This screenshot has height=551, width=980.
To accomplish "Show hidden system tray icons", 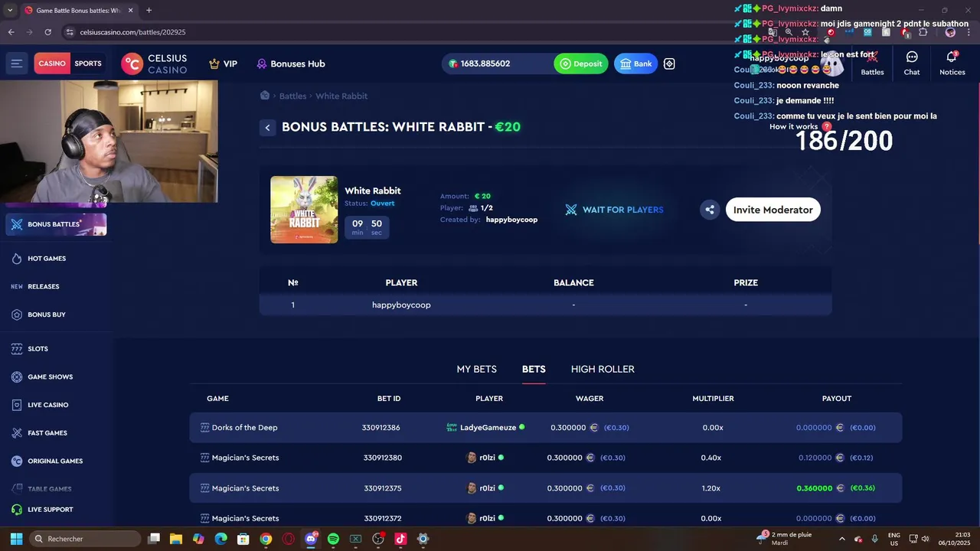I will coord(842,539).
